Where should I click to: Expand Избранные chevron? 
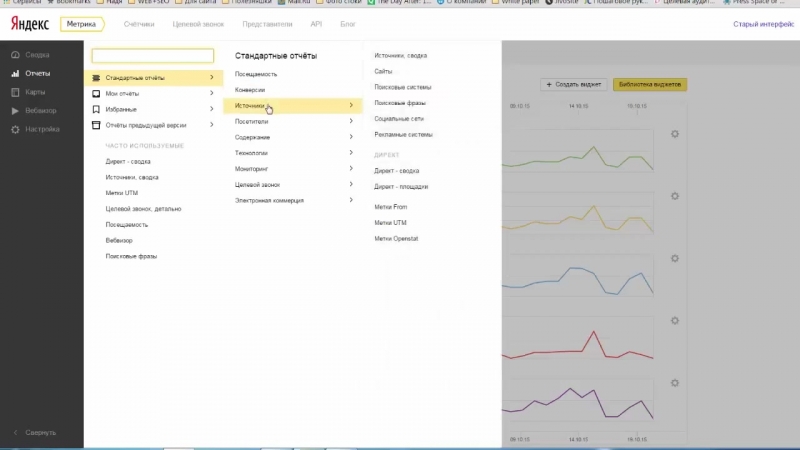click(212, 109)
